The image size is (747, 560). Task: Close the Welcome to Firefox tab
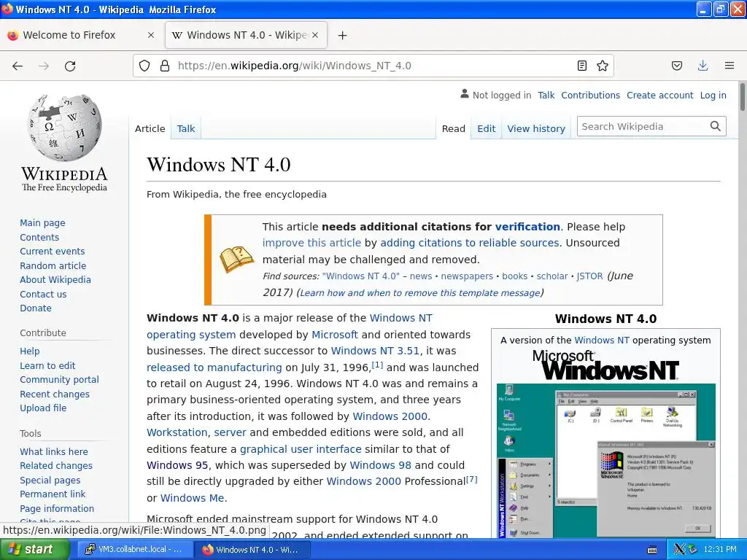coord(150,35)
